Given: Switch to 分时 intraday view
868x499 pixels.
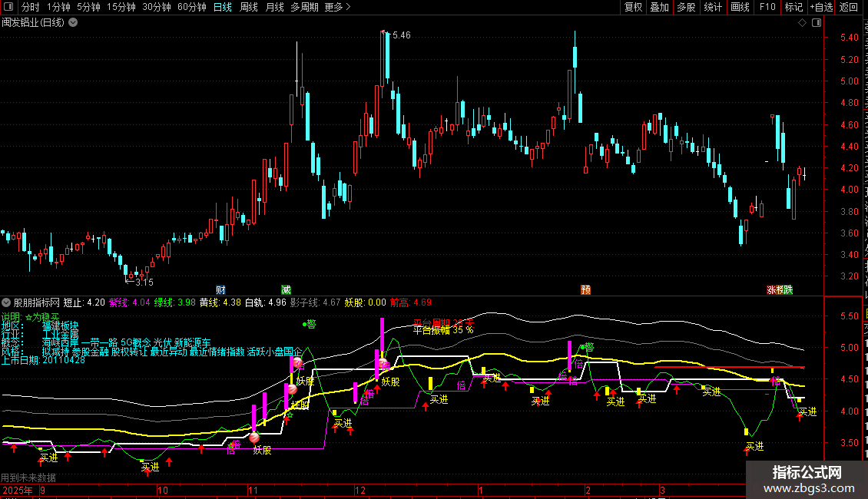Looking at the screenshot, I should point(31,7).
